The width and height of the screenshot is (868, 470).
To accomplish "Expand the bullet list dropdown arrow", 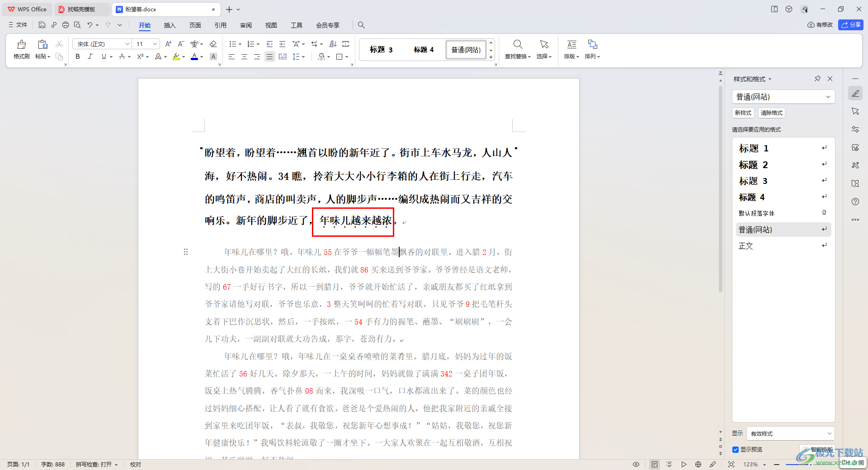I will tap(240, 44).
